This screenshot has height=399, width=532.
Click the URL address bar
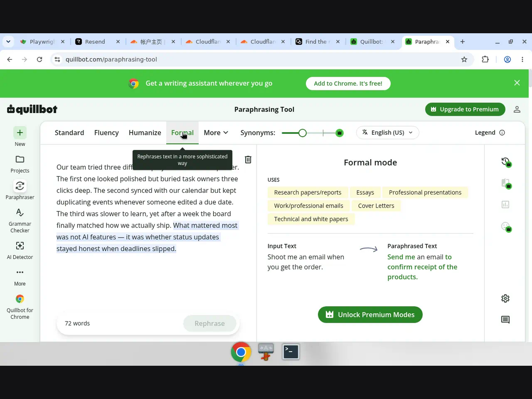pos(262,59)
